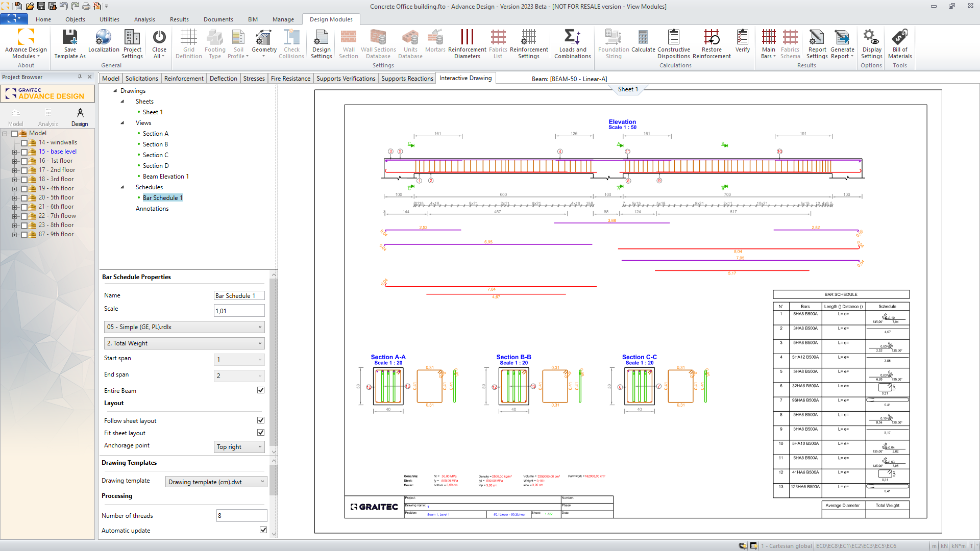Open the 2. Total Weight dropdown
Image resolution: width=980 pixels, height=551 pixels.
click(184, 343)
